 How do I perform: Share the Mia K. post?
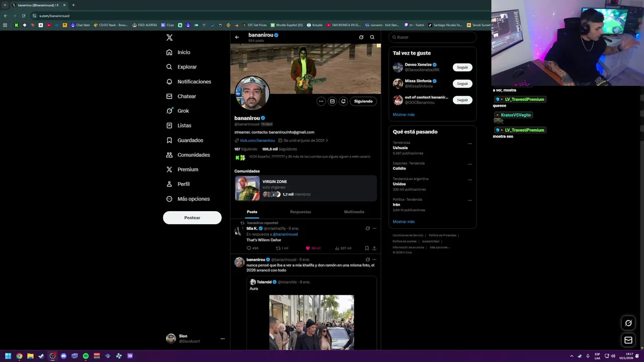click(374, 248)
